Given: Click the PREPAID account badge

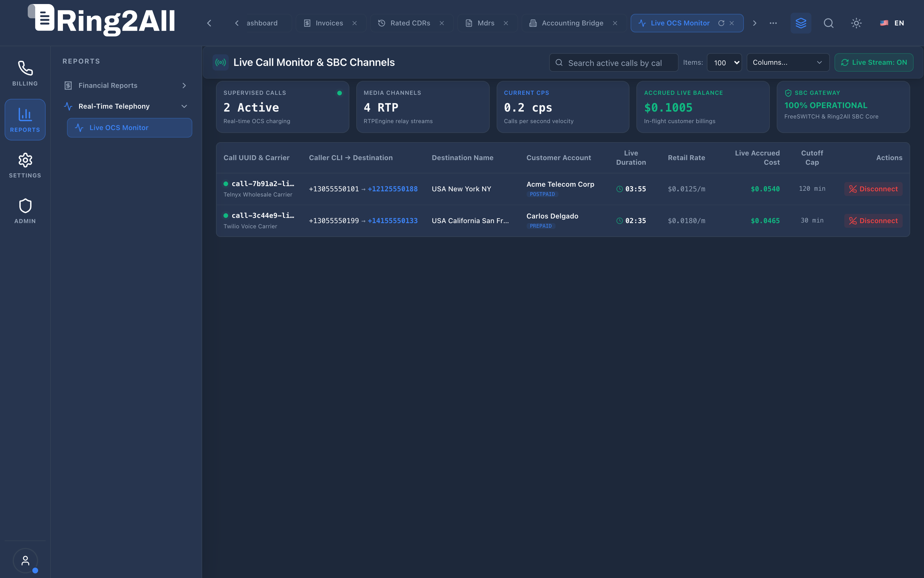Looking at the screenshot, I should [541, 226].
